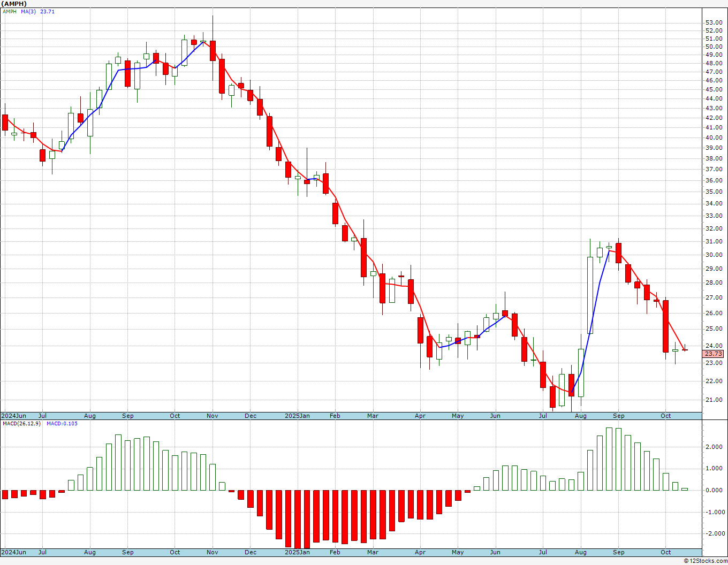Click the 50.00 price axis label
This screenshot has height=565, width=728.
pos(714,47)
